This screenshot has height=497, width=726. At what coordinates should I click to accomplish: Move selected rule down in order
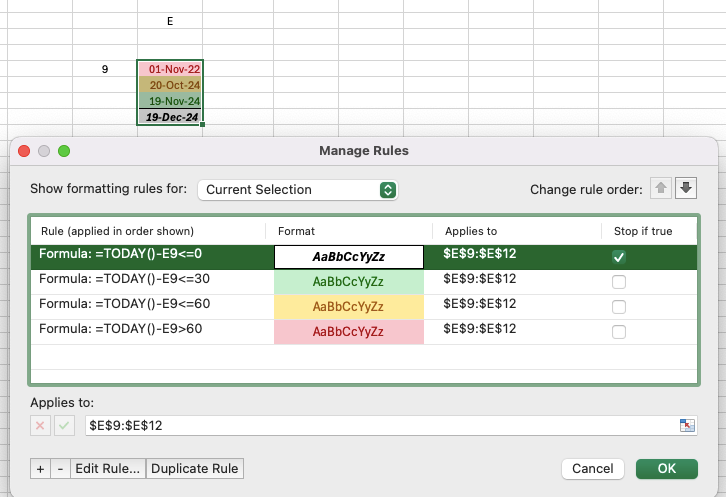click(x=686, y=188)
